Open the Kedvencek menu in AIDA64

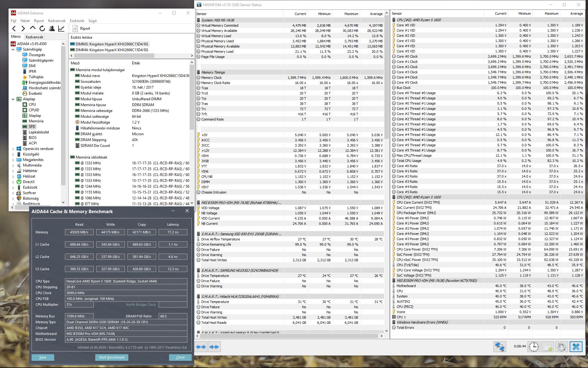tap(57, 21)
